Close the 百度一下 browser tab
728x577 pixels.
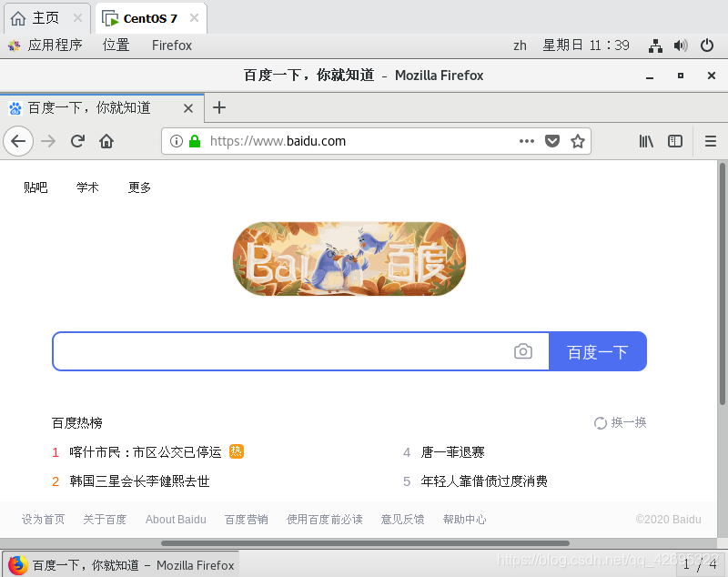[188, 108]
